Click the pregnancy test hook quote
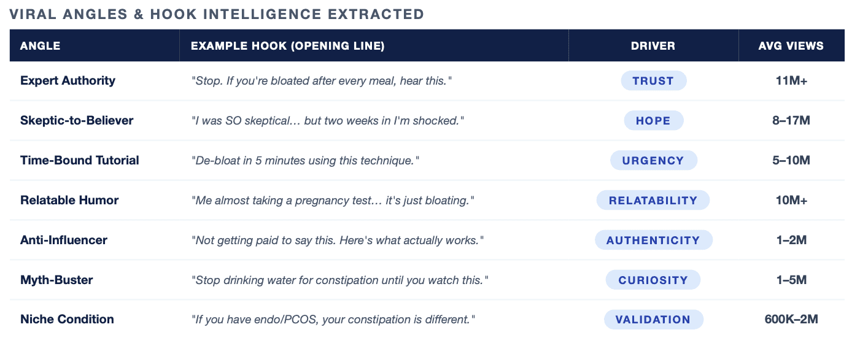Screen dimensions: 868x362 coord(333,201)
